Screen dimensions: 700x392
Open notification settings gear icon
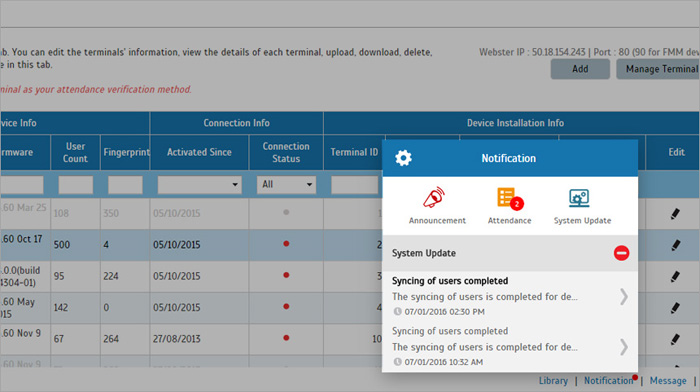(x=403, y=158)
